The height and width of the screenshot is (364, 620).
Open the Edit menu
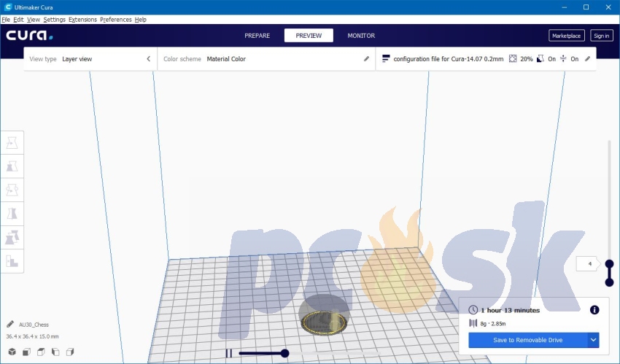[x=18, y=20]
